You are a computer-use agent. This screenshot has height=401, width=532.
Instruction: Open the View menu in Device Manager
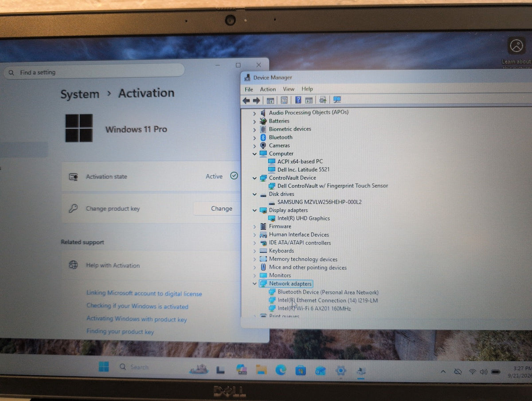click(289, 89)
